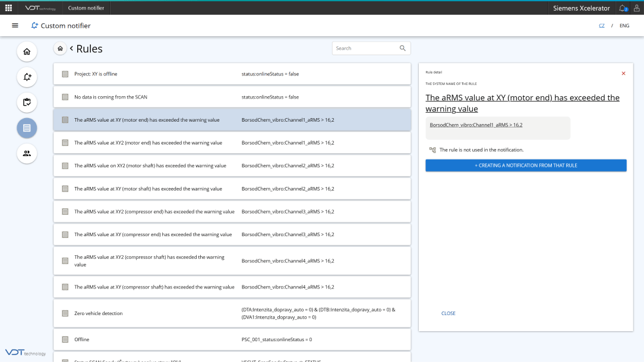The height and width of the screenshot is (362, 644).
Task: Click icon of XY (compressor end) rule row
Action: click(x=65, y=235)
